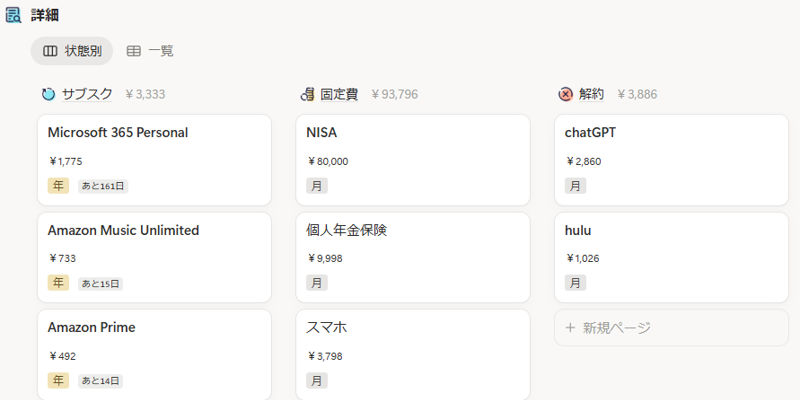This screenshot has width=800, height=400.
Task: Click the あと161日 tag on Microsoft 365
Action: click(103, 186)
